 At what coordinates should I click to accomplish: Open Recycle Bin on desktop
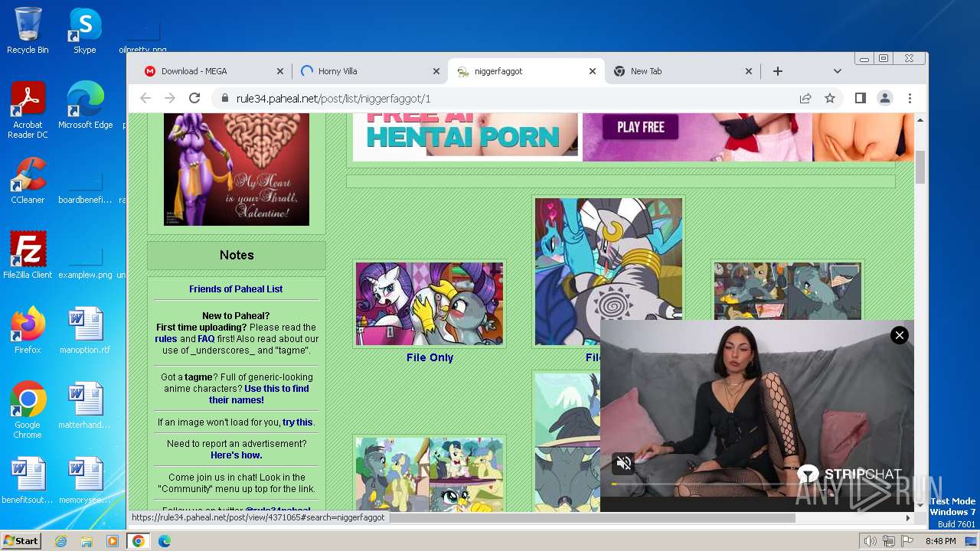28,31
